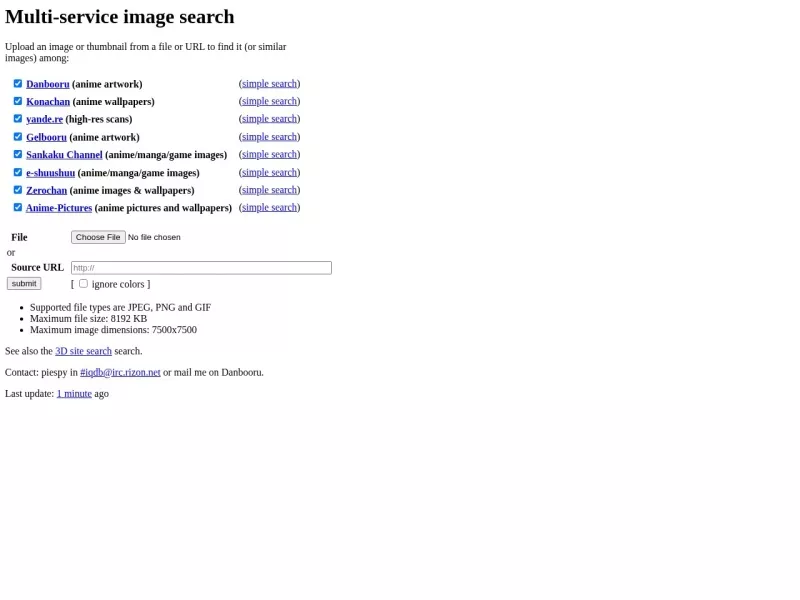Open simple search for Gelbooru

(x=269, y=137)
